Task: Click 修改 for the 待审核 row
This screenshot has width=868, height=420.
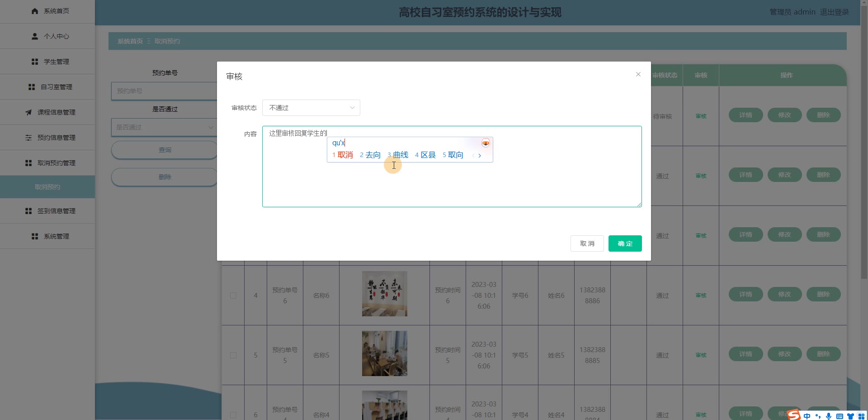Action: pos(785,115)
